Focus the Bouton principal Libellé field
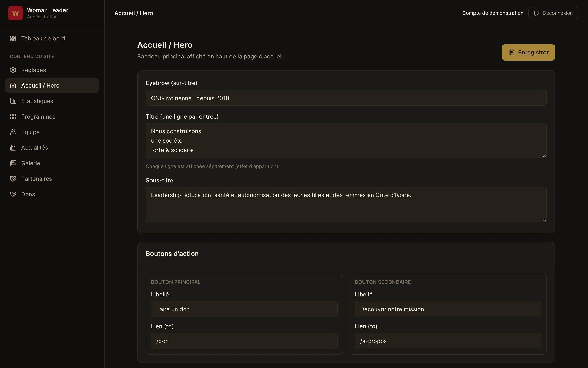The height and width of the screenshot is (368, 588). coord(244,309)
